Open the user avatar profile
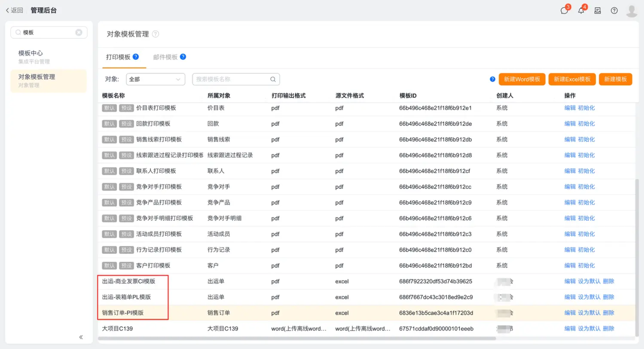This screenshot has height=349, width=644. [632, 11]
